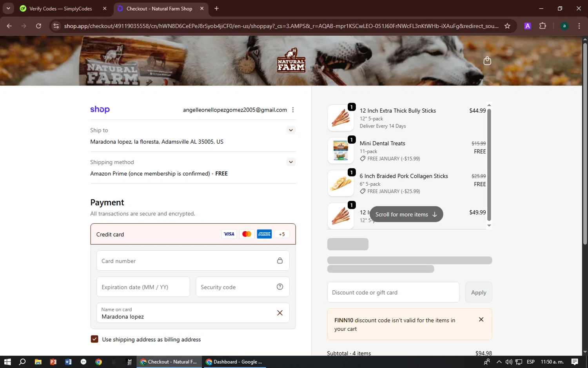Open the Chrome extensions puzzle icon

pyautogui.click(x=543, y=26)
